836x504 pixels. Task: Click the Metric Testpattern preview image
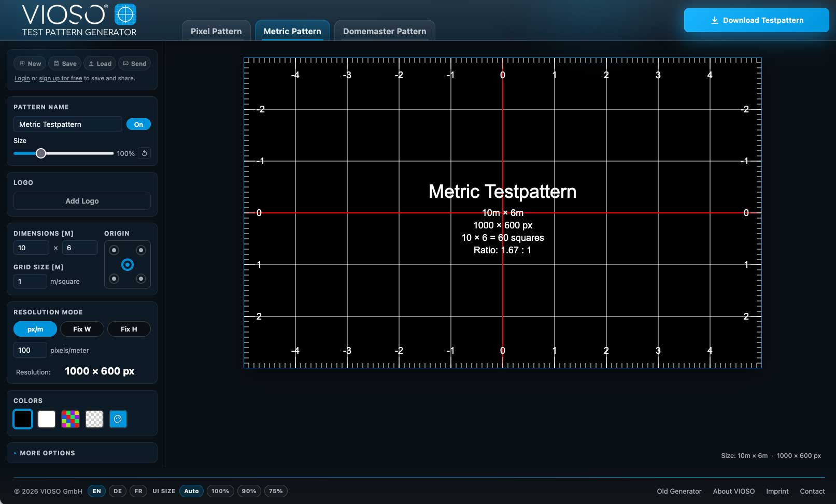click(503, 213)
